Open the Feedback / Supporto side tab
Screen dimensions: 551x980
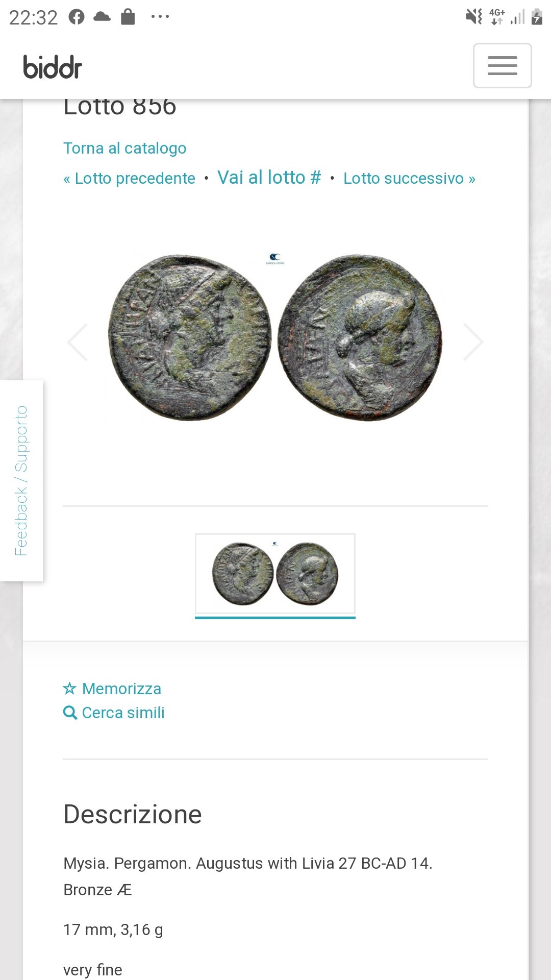click(x=21, y=480)
